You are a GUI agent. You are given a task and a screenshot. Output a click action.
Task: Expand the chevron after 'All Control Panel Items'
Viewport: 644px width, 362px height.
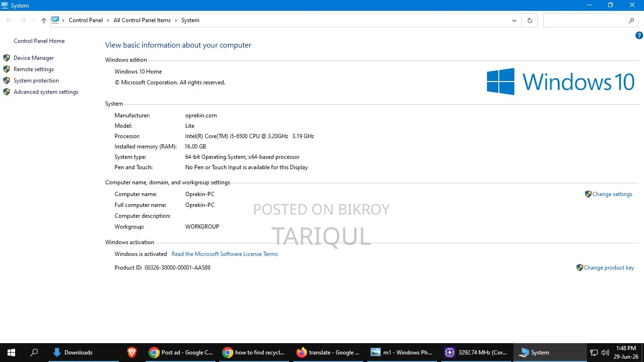pos(176,20)
